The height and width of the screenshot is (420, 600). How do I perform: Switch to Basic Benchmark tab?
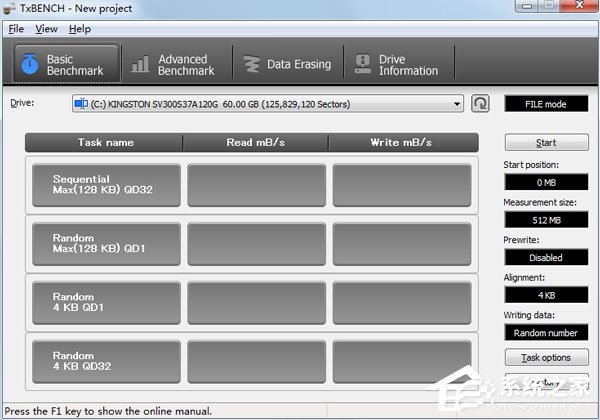[x=66, y=64]
